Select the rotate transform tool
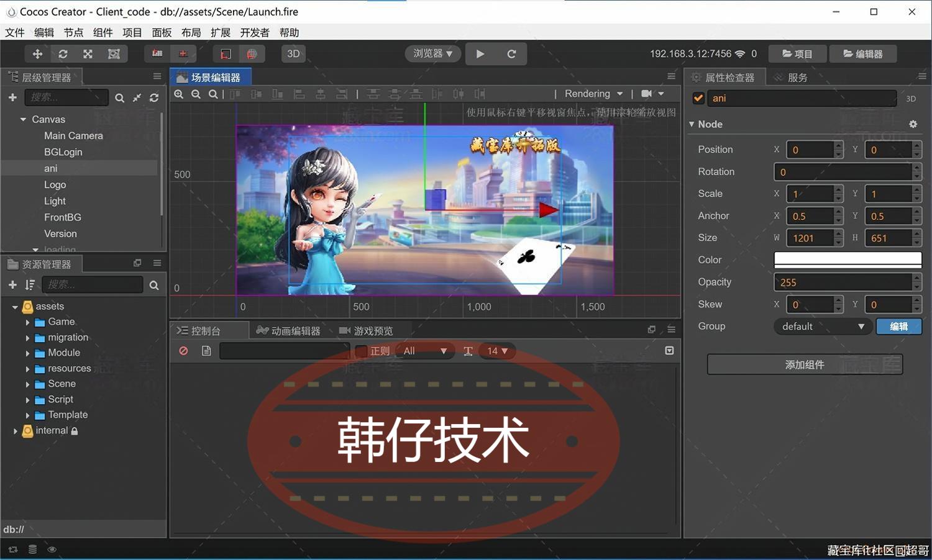This screenshot has height=560, width=932. click(x=63, y=54)
